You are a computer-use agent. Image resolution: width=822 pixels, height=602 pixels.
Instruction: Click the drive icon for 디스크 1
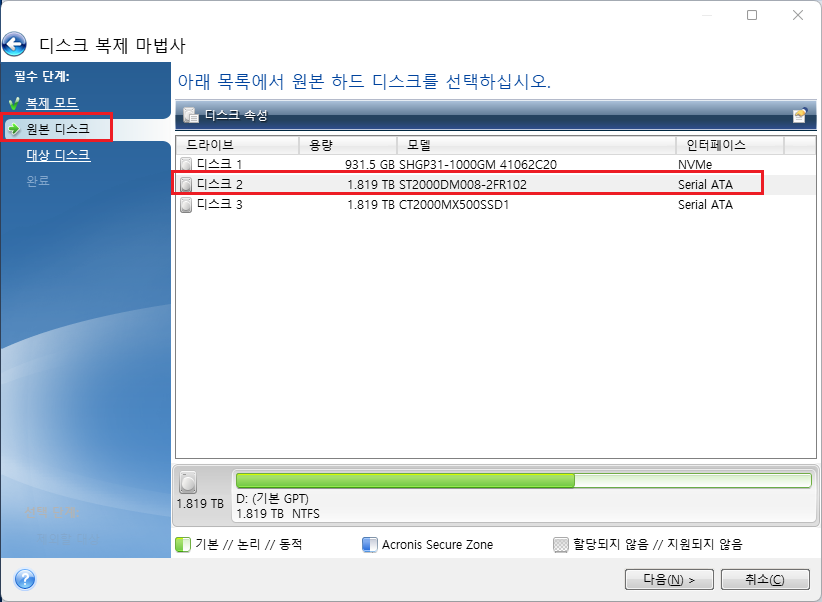tap(186, 164)
